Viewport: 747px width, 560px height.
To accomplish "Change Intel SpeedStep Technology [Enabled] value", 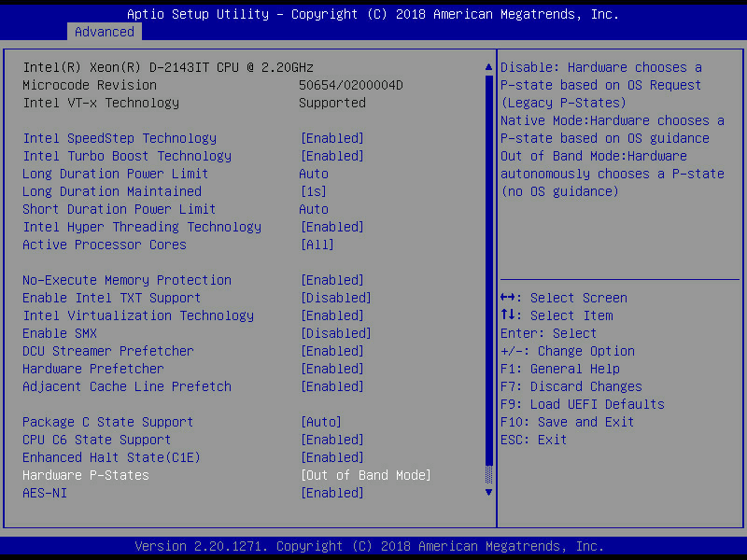I will (332, 138).
